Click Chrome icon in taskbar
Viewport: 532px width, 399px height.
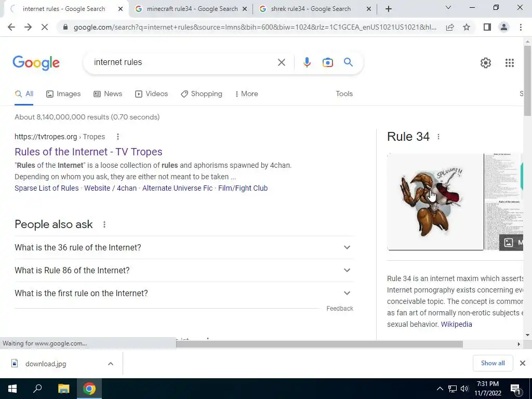tap(89, 389)
